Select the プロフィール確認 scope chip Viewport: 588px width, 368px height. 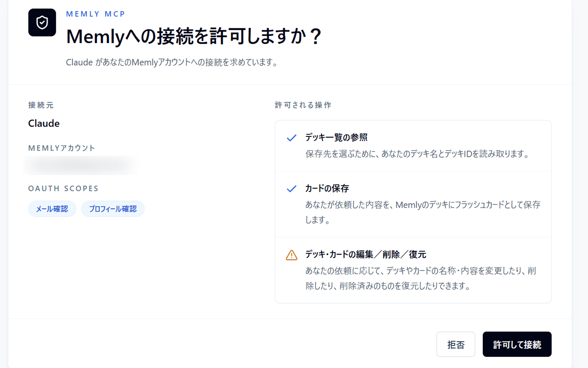pos(113,209)
